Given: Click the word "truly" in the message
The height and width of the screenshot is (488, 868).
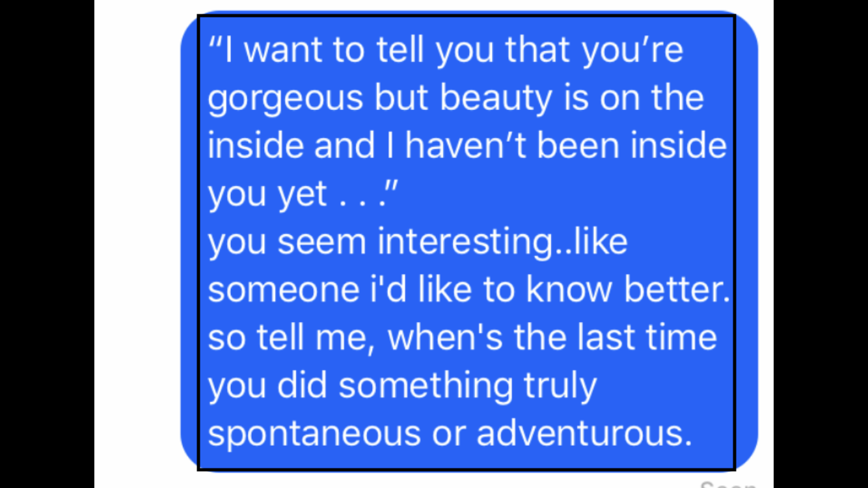Looking at the screenshot, I should pyautogui.click(x=560, y=386).
